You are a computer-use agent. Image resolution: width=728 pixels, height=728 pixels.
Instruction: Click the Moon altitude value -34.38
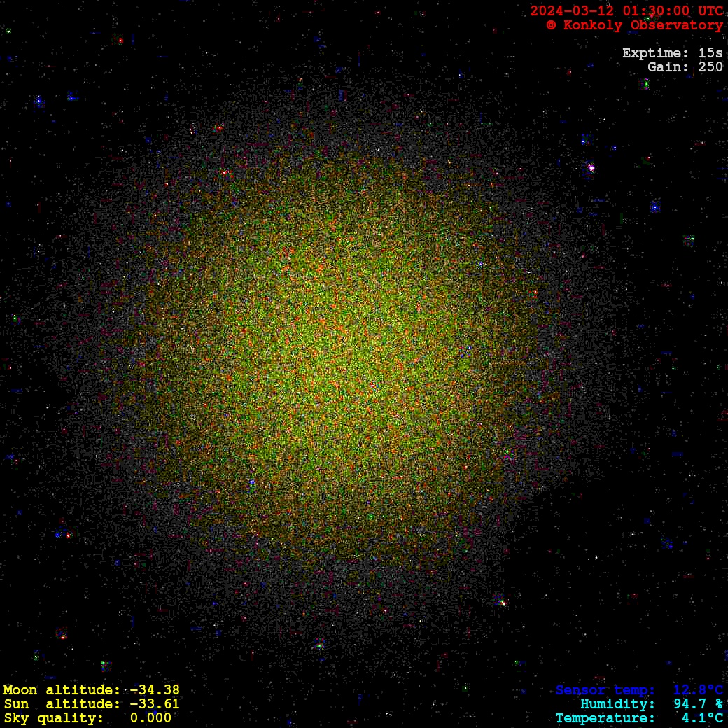[x=155, y=690]
